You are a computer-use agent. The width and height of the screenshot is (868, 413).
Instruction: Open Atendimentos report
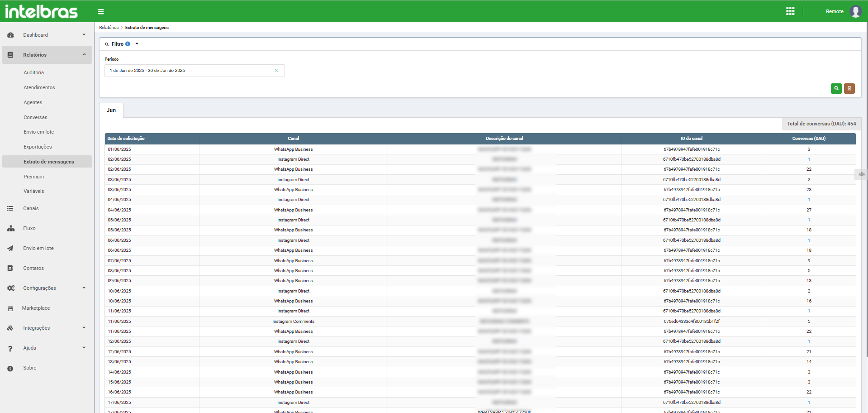pyautogui.click(x=39, y=87)
